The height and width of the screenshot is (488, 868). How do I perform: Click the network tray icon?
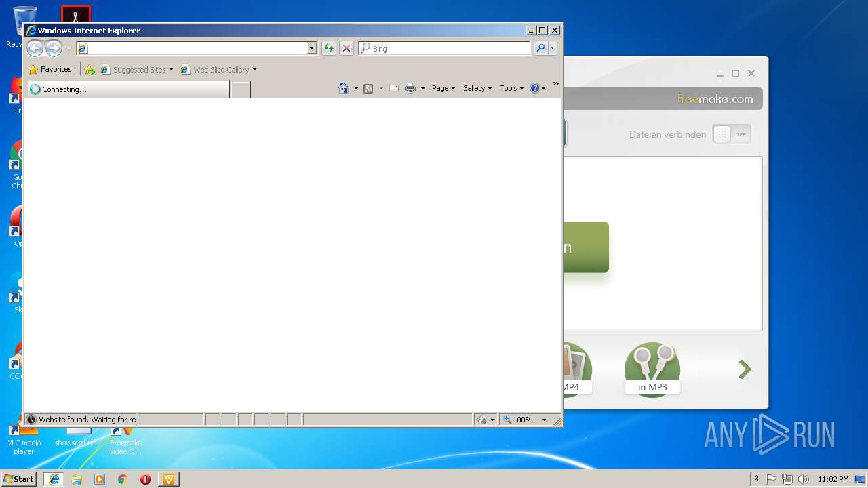(787, 479)
